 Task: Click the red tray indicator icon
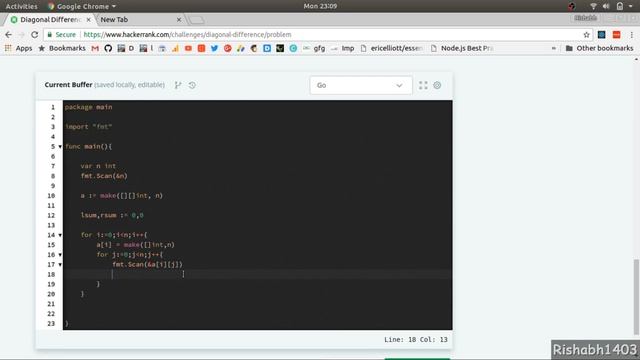[571, 6]
